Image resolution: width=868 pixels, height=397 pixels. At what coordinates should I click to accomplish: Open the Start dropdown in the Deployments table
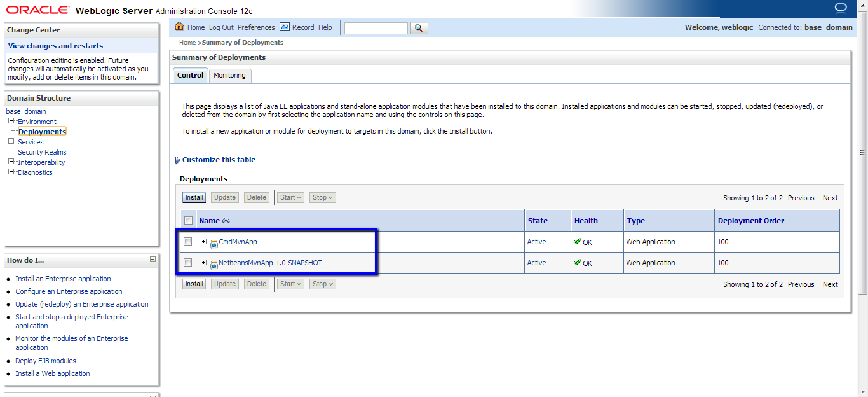coord(290,197)
